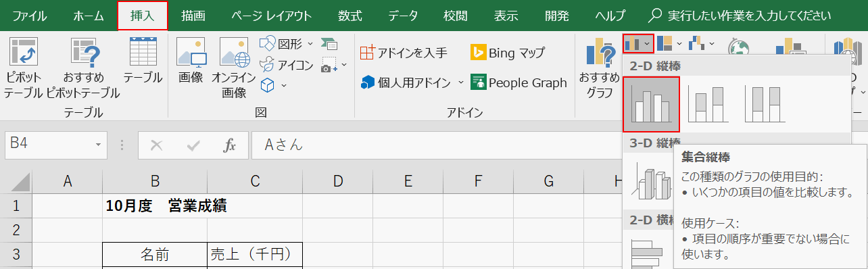Select column A header
This screenshot has width=868, height=269.
[x=68, y=181]
